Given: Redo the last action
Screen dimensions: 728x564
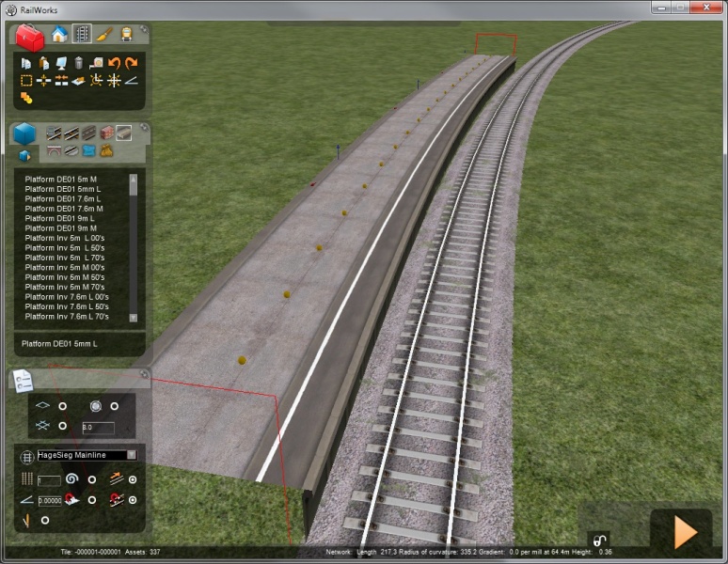Looking at the screenshot, I should click(132, 63).
